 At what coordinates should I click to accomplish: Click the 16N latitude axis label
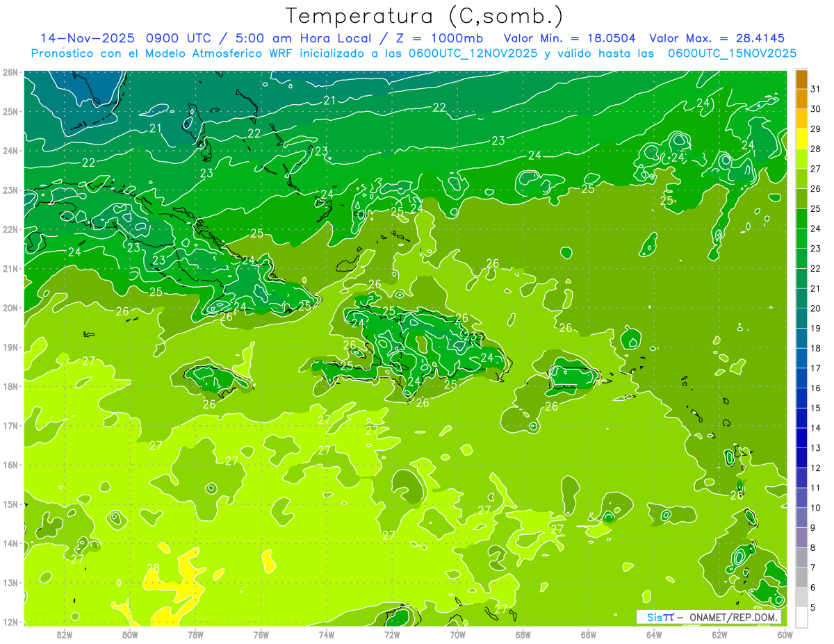coord(10,465)
